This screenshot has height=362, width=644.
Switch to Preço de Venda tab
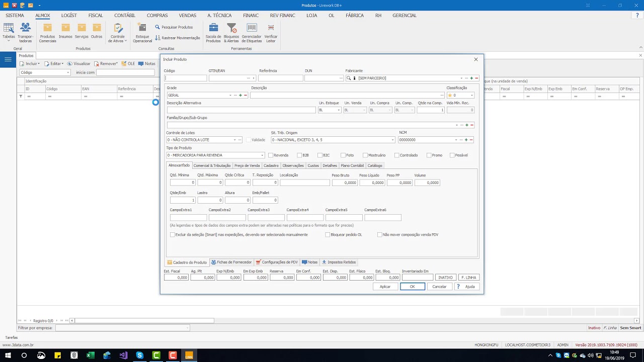point(247,165)
